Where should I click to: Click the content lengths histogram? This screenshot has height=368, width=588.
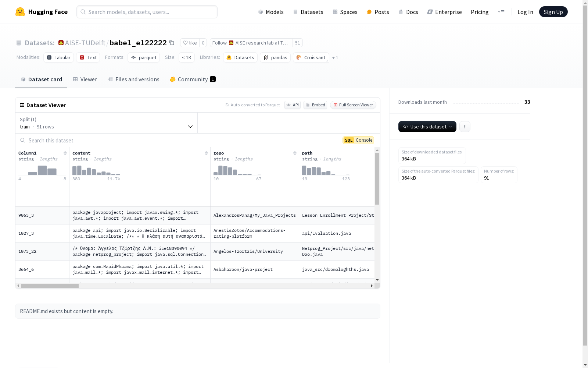pos(96,170)
